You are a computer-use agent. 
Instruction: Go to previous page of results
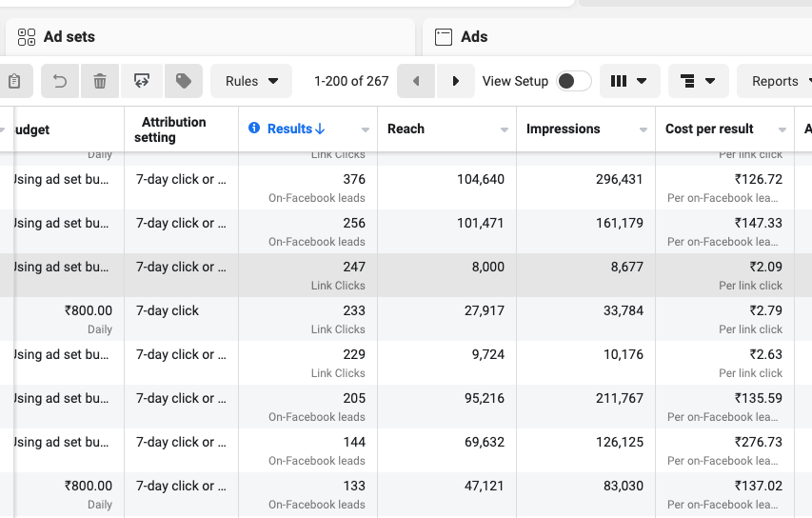[x=416, y=82]
